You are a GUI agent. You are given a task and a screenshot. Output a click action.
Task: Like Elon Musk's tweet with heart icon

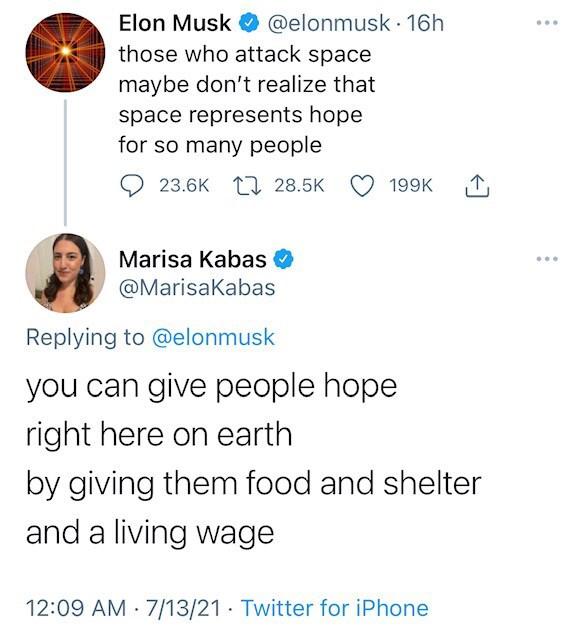(362, 186)
